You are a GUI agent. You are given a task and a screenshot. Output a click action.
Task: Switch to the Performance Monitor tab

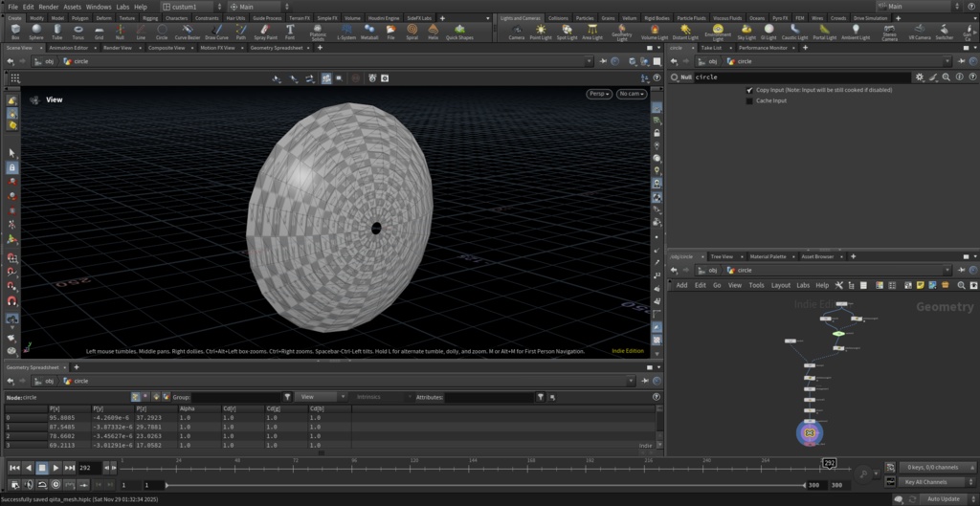[x=763, y=48]
